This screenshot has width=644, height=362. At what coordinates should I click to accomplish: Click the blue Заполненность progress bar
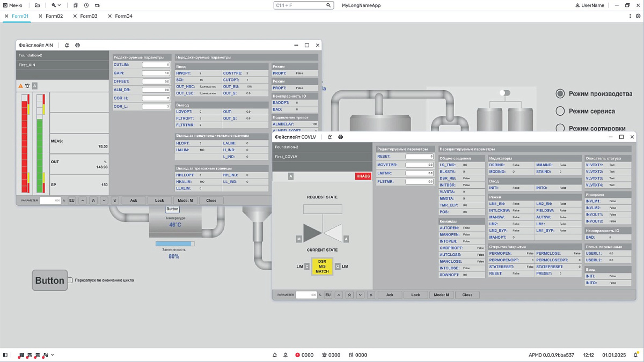[174, 243]
